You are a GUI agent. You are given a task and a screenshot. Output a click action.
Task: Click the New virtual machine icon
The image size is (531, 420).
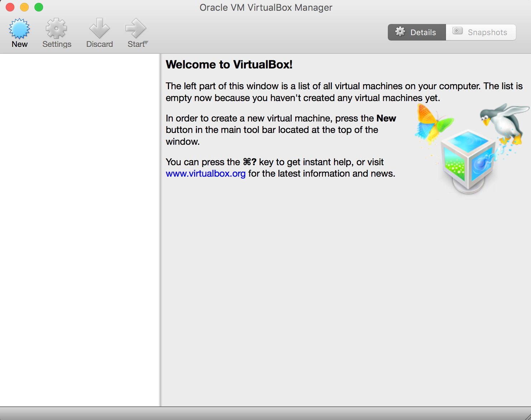[19, 29]
